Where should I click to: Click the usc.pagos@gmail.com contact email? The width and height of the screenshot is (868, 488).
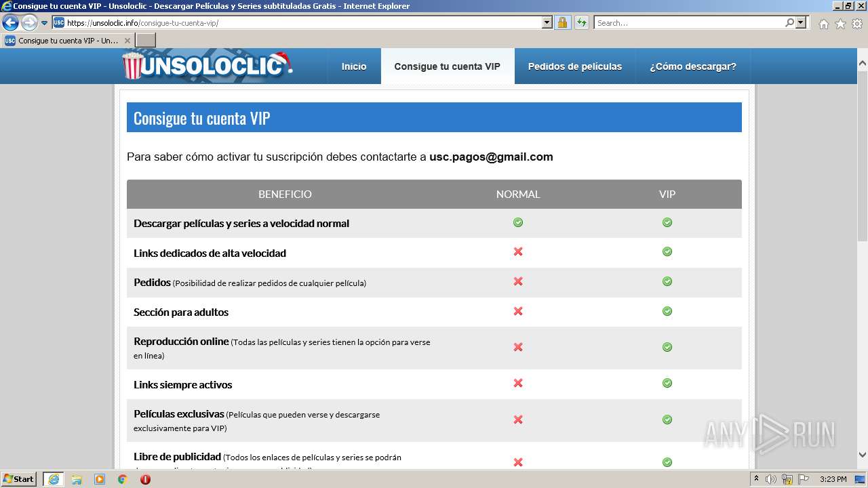pyautogui.click(x=491, y=157)
